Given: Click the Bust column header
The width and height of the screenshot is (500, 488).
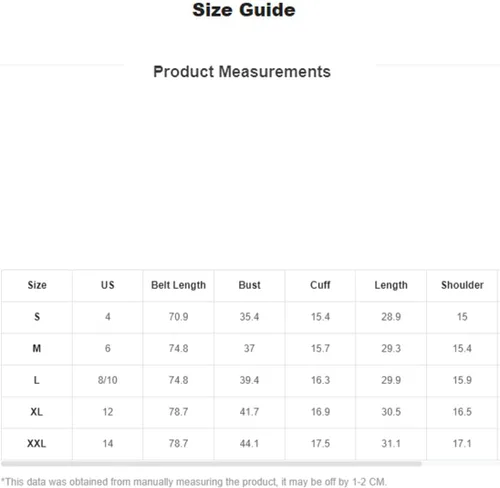Looking at the screenshot, I should pyautogui.click(x=249, y=285).
